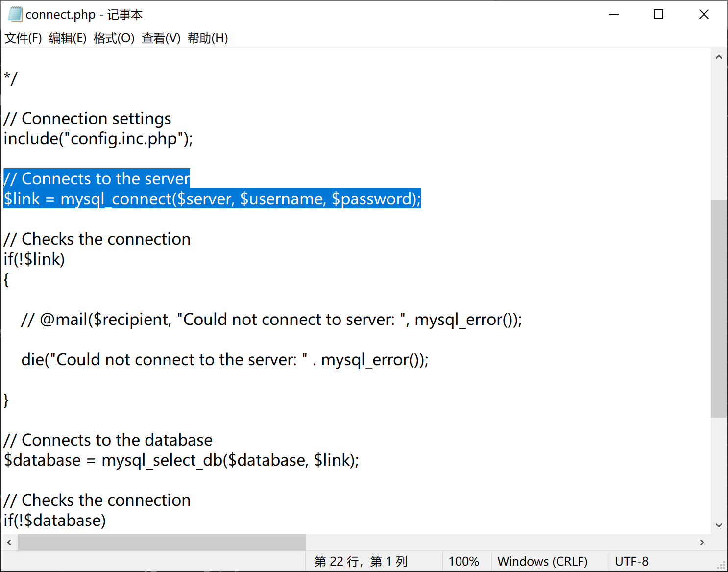The image size is (728, 572).
Task: Click the 第 22 行, 第 1 列 status entry
Action: tap(361, 561)
